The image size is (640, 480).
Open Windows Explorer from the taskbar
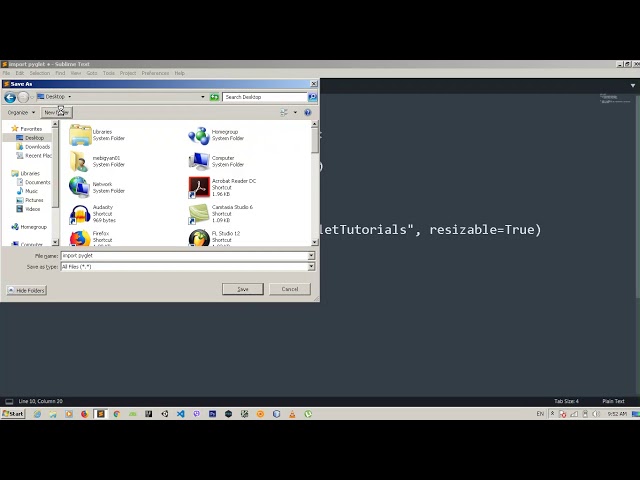(53, 414)
